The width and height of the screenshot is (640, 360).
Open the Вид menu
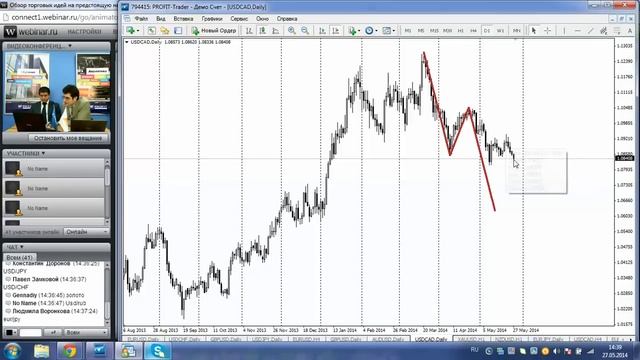tap(160, 19)
